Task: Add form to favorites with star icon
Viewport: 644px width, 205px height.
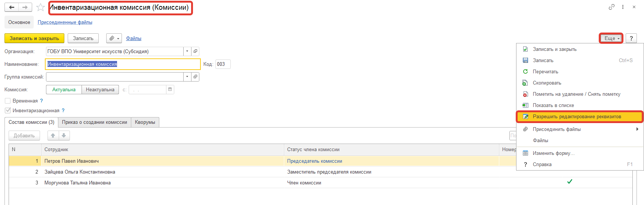Action: pos(40,7)
